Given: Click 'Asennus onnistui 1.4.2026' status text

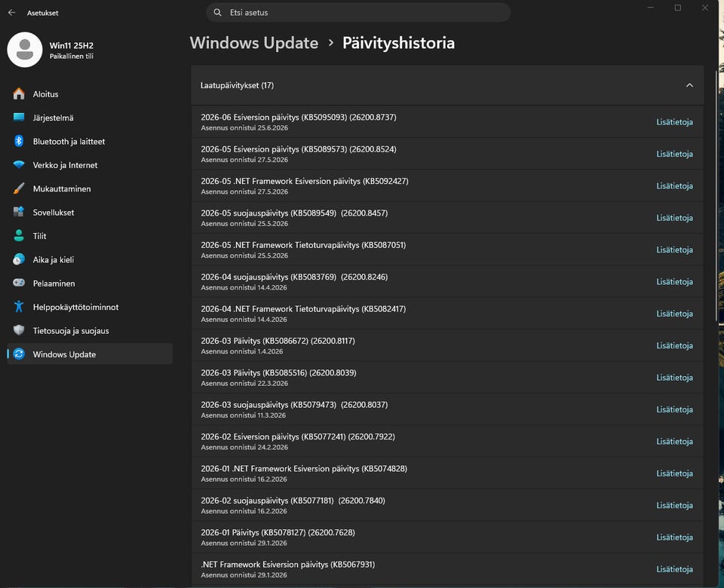Looking at the screenshot, I should click(x=242, y=351).
